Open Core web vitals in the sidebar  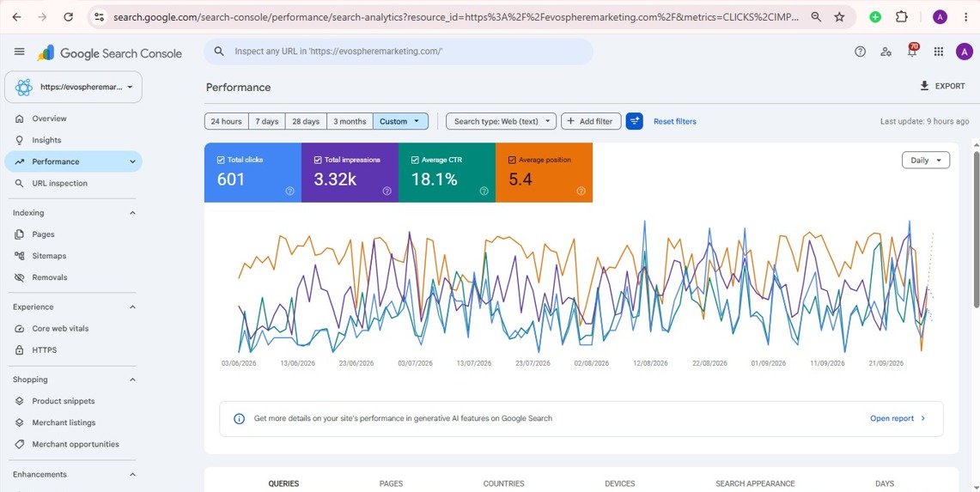pyautogui.click(x=73, y=328)
